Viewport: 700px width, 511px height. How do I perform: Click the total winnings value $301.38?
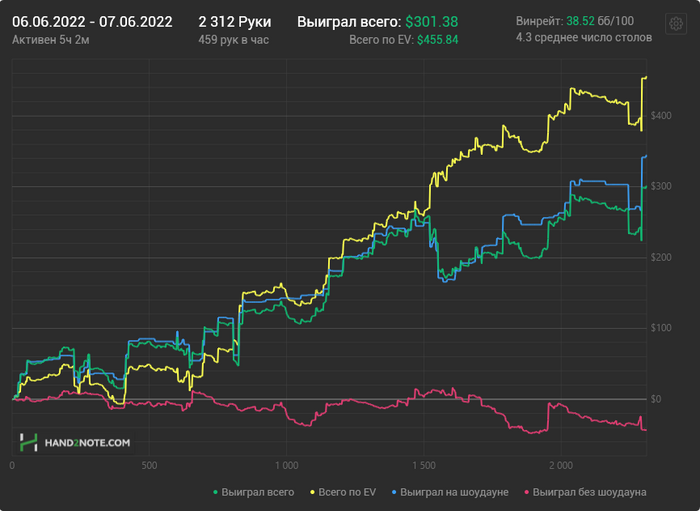pyautogui.click(x=432, y=22)
